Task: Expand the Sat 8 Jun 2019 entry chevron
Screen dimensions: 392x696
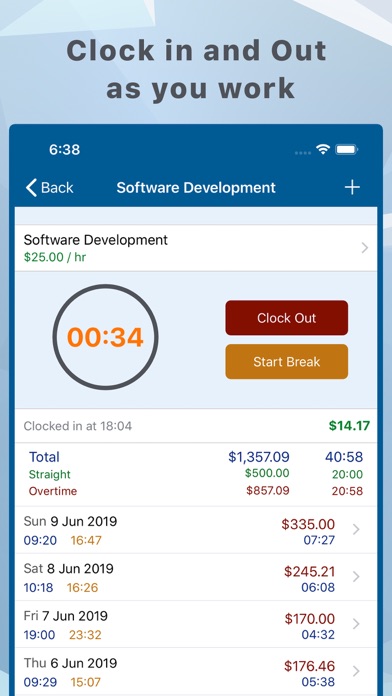Action: click(356, 577)
